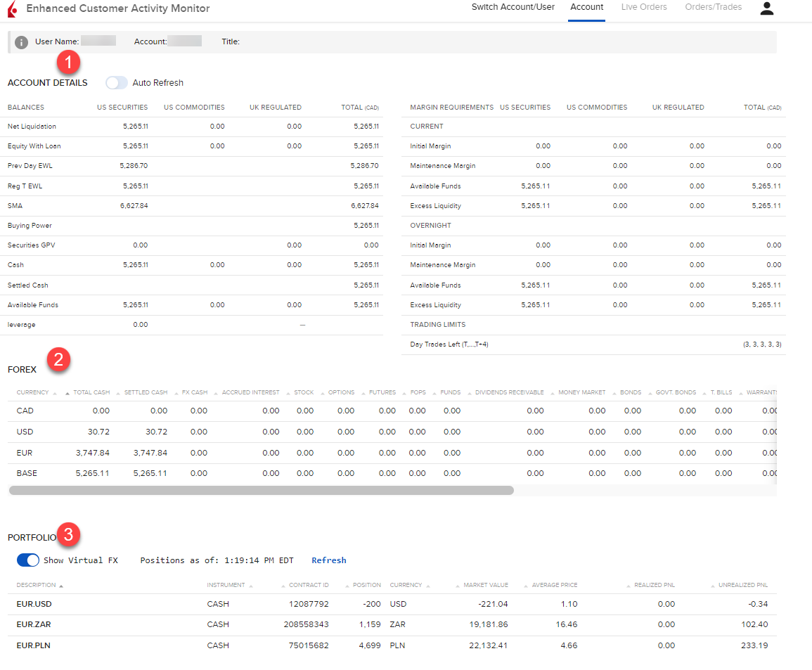812x670 pixels.
Task: Click the BASE row in Forex table
Action: coord(392,474)
